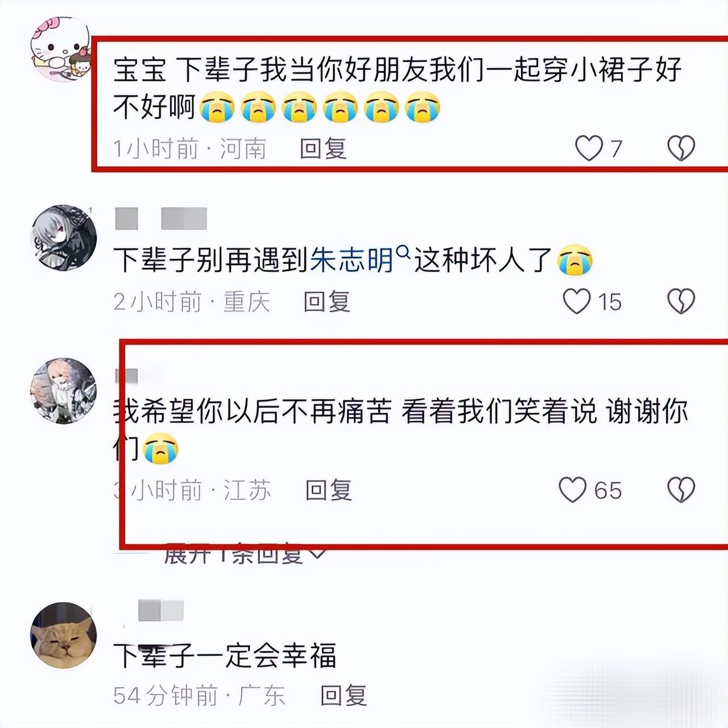Screen dimensions: 728x728
Task: Expand the 1 hidden reply
Action: click(x=245, y=555)
